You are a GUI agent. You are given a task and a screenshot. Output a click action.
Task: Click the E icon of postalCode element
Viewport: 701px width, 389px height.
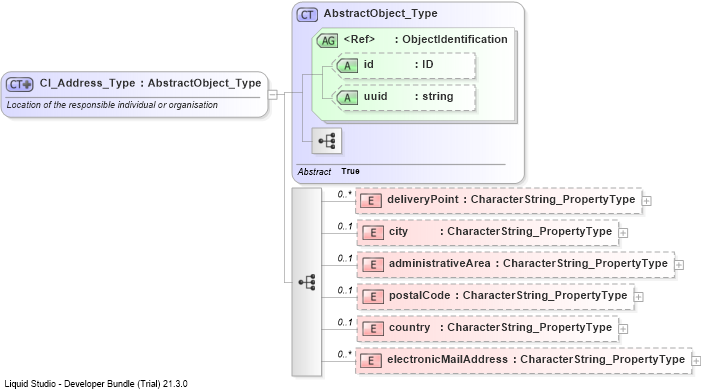pos(372,296)
